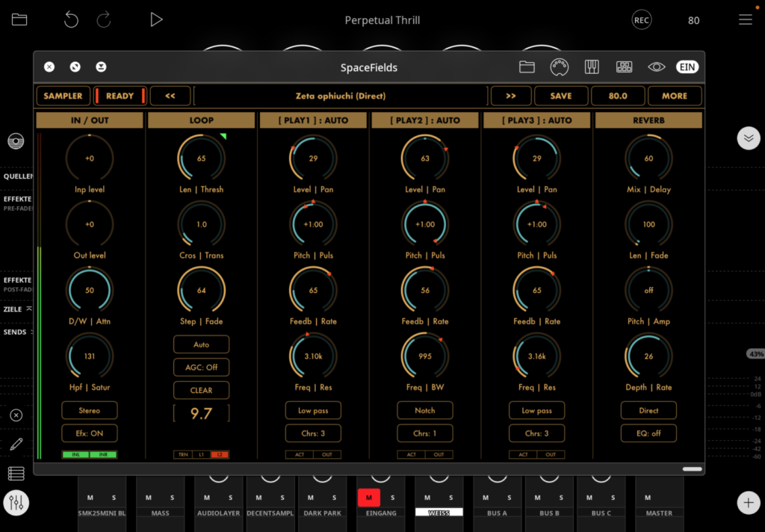The height and width of the screenshot is (532, 765).
Task: Toggle Efx: ON button
Action: pos(90,433)
